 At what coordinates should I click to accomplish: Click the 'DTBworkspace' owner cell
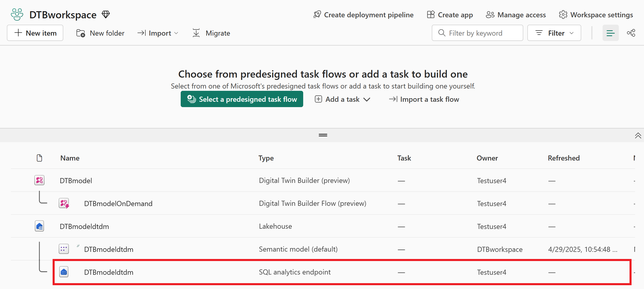500,249
